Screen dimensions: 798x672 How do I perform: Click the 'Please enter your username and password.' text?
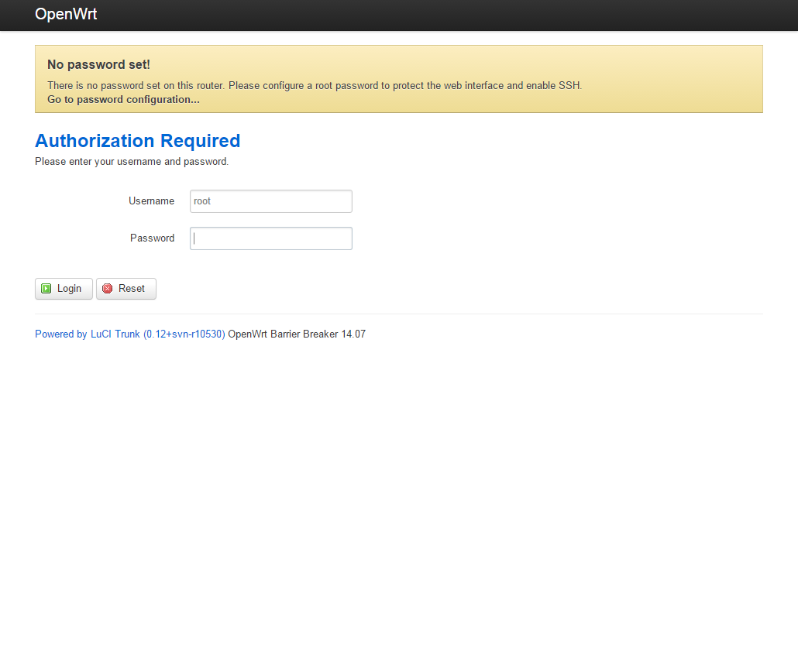pyautogui.click(x=132, y=162)
